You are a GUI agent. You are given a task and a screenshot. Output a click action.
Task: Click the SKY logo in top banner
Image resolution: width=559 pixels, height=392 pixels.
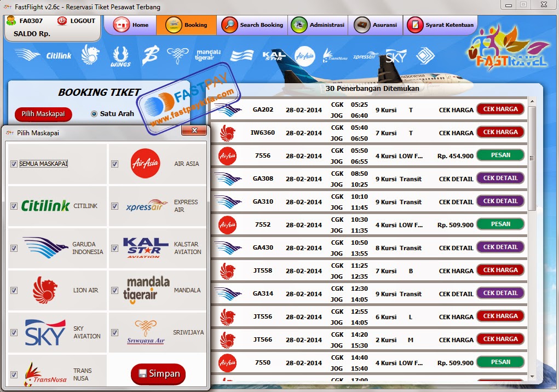click(396, 56)
